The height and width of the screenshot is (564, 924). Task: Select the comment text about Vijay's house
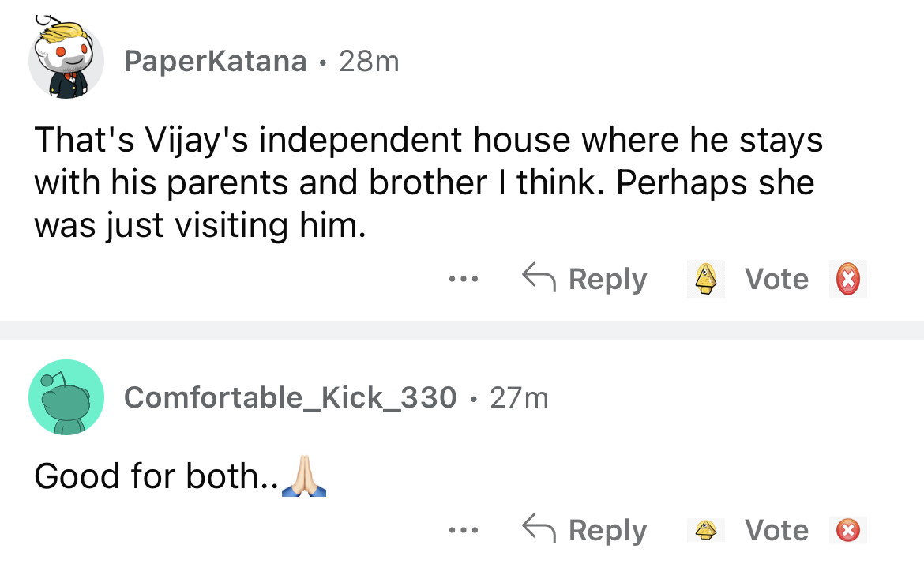[x=426, y=183]
